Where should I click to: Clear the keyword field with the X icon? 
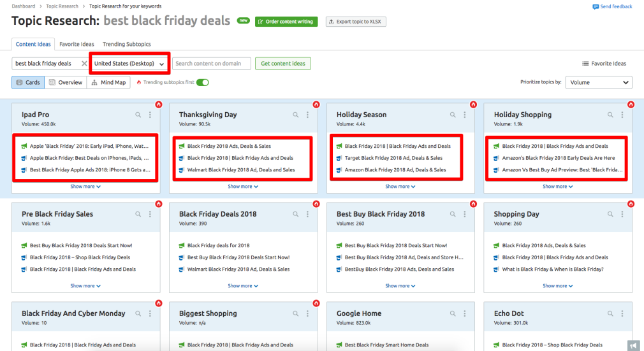[x=84, y=64]
